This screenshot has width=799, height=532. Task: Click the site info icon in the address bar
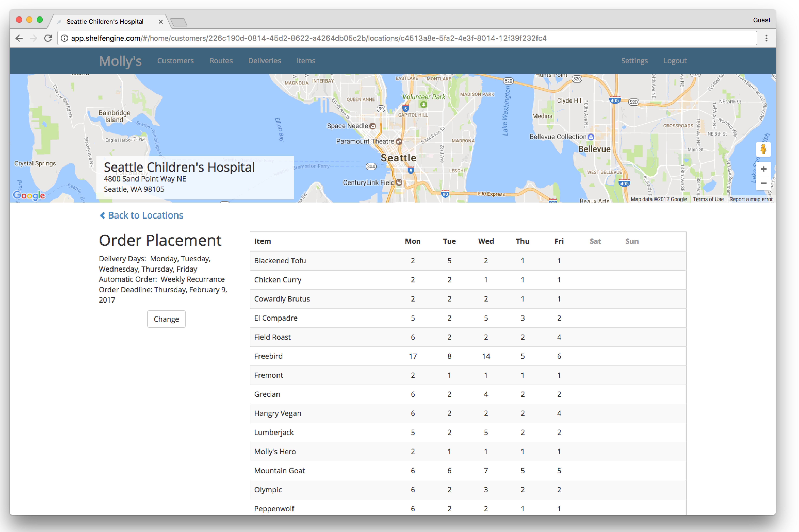[64, 38]
